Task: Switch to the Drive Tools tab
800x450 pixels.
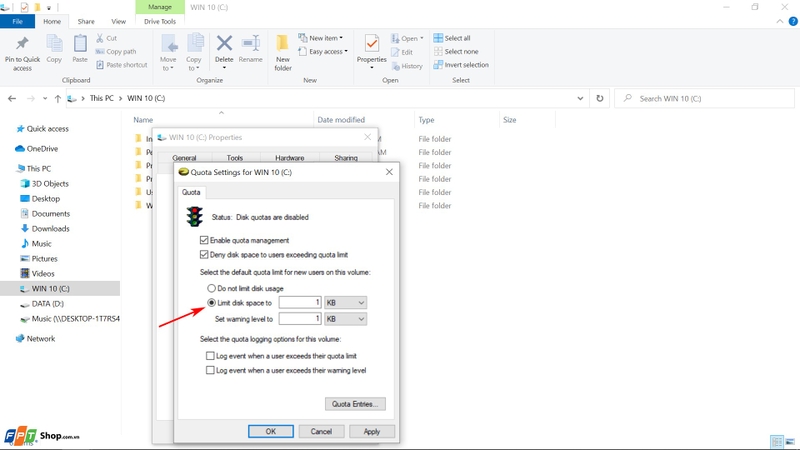Action: (x=160, y=21)
